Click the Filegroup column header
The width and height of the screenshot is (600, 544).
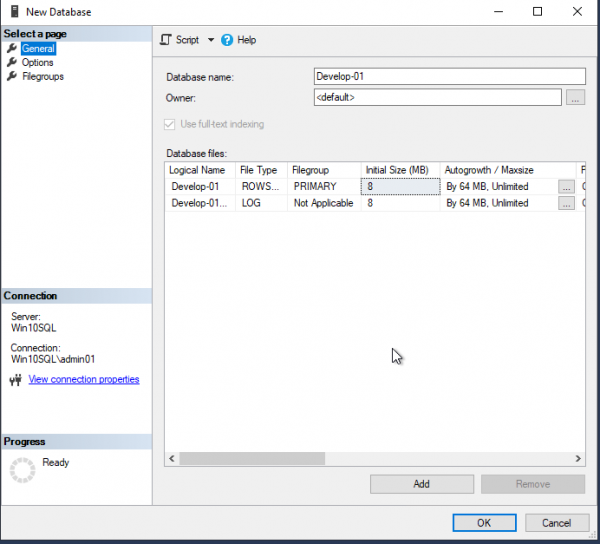pyautogui.click(x=324, y=170)
